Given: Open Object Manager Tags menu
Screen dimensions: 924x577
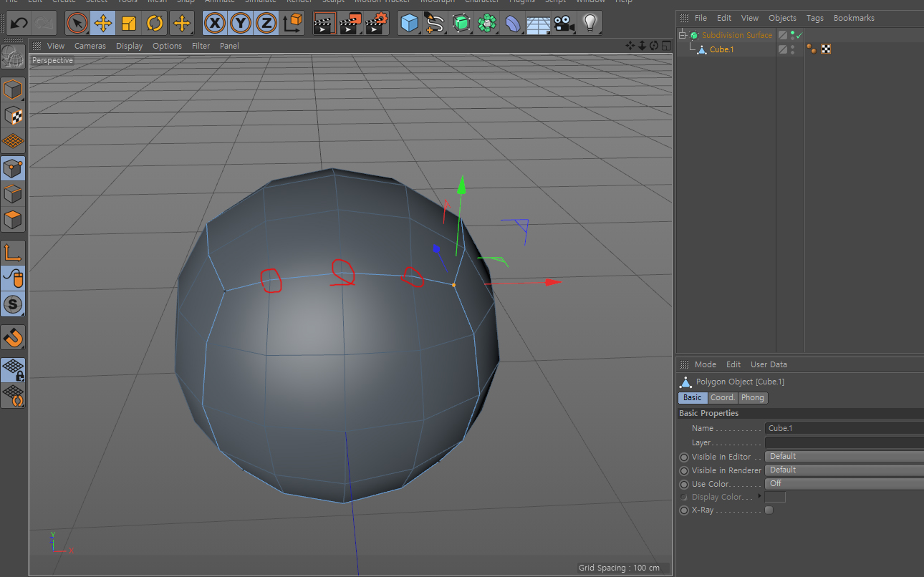Looking at the screenshot, I should (814, 18).
